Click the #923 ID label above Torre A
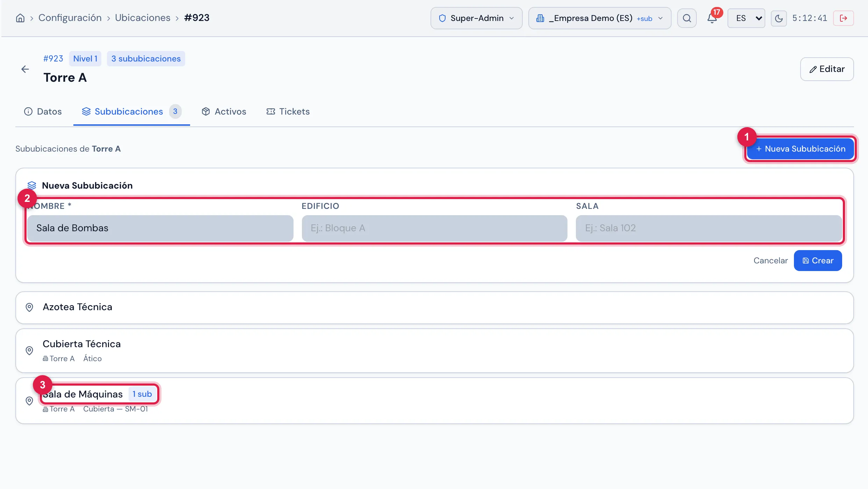The width and height of the screenshot is (868, 489). coord(53,59)
